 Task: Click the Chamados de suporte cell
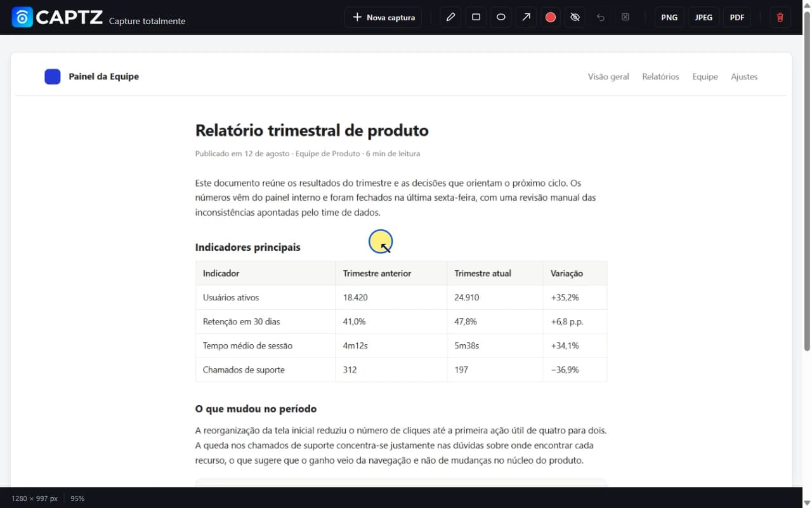click(265, 370)
